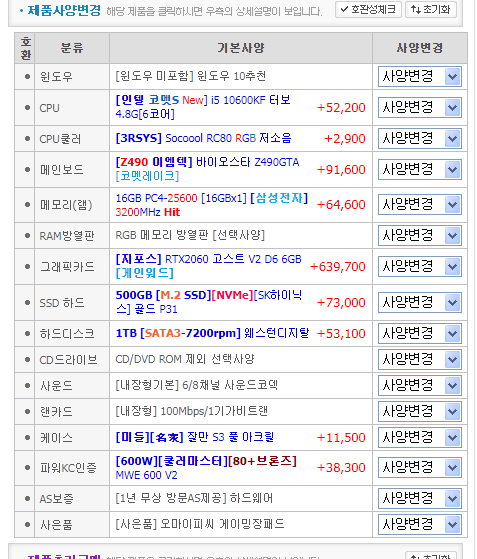The width and height of the screenshot is (477, 559).
Task: Open 사양변경 dropdown for 케이스
Action: point(420,437)
